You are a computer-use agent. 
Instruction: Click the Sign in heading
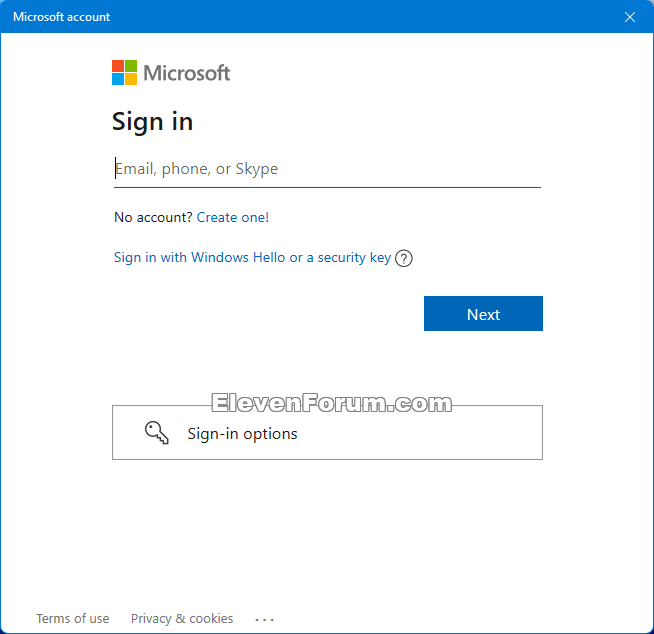[152, 122]
